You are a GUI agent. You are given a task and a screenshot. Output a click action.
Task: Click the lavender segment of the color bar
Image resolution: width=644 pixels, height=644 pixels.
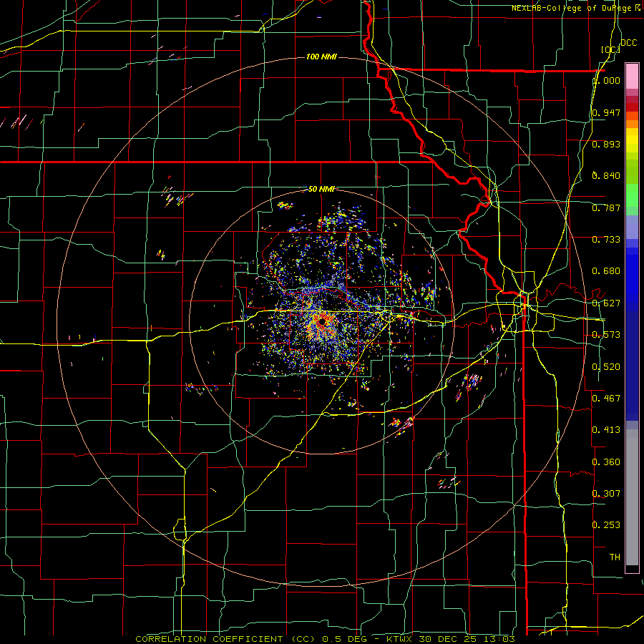(x=632, y=228)
